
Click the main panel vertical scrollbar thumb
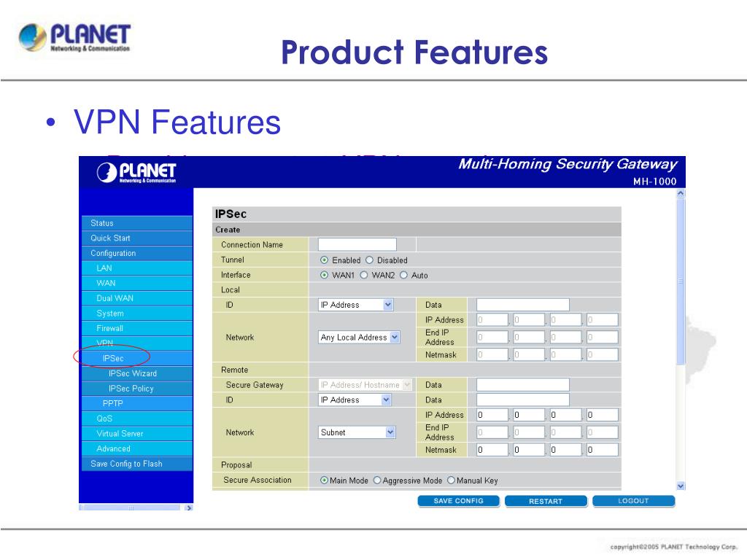tap(681, 281)
